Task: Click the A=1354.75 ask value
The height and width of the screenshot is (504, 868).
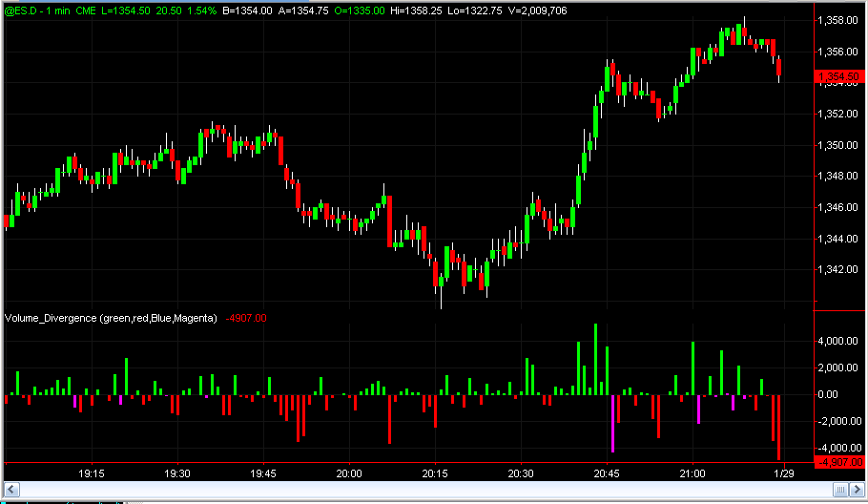Action: 302,10
